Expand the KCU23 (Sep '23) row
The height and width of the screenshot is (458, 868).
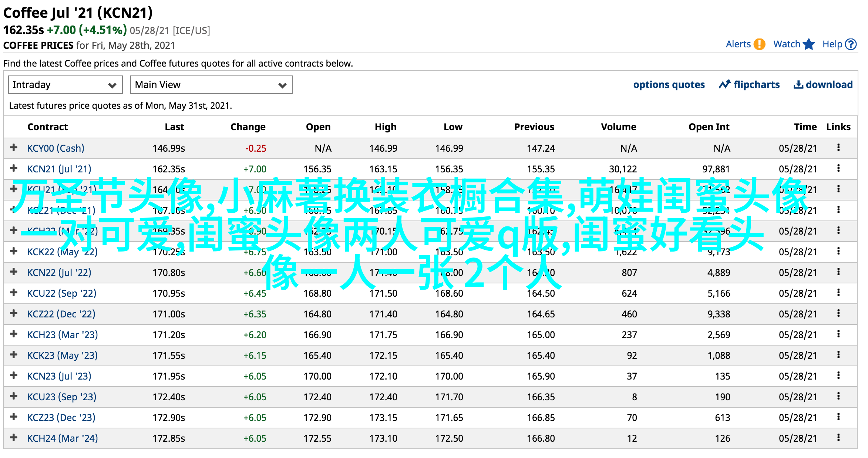(14, 396)
